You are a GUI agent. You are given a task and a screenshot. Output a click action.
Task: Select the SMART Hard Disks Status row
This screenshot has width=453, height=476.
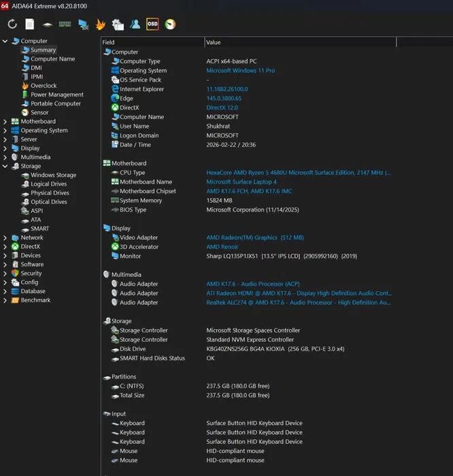click(163, 358)
